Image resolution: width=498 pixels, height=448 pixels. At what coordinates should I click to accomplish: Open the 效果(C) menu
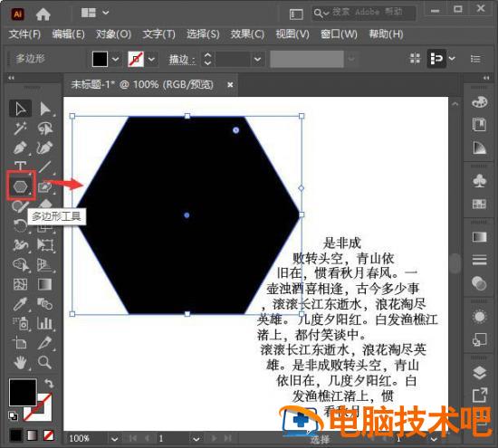point(247,34)
